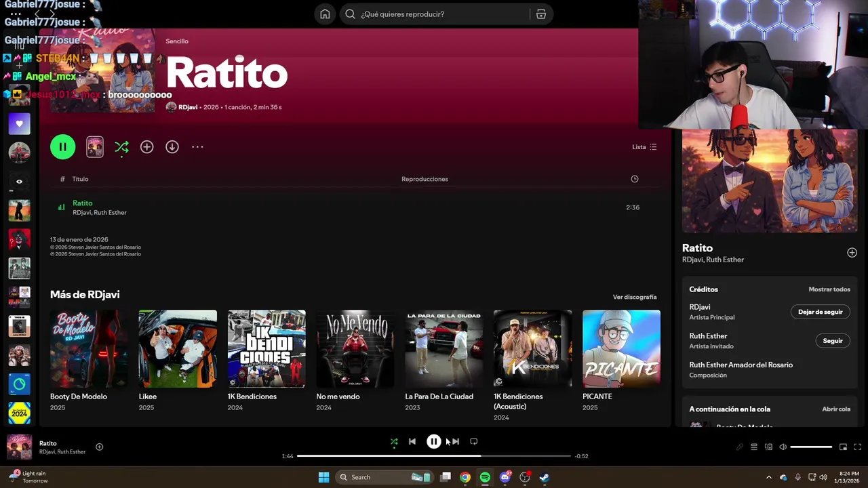Open the No me vendo album card
Image resolution: width=868 pixels, height=488 pixels.
[355, 361]
